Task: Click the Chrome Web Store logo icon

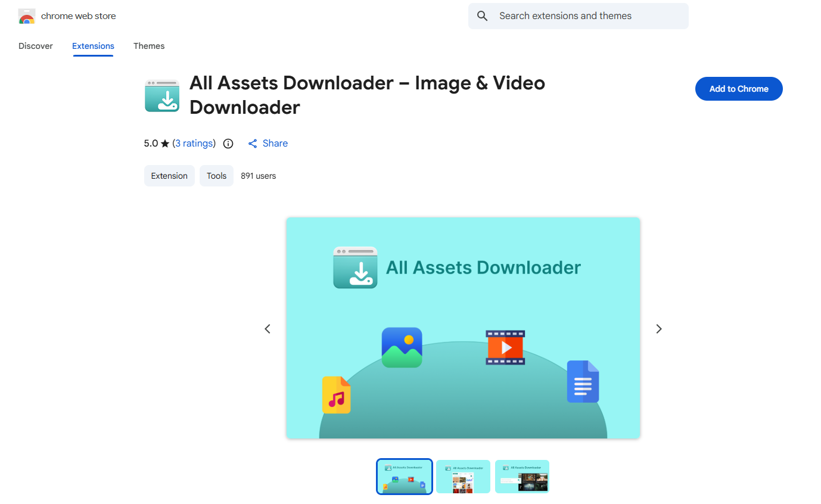Action: click(27, 16)
